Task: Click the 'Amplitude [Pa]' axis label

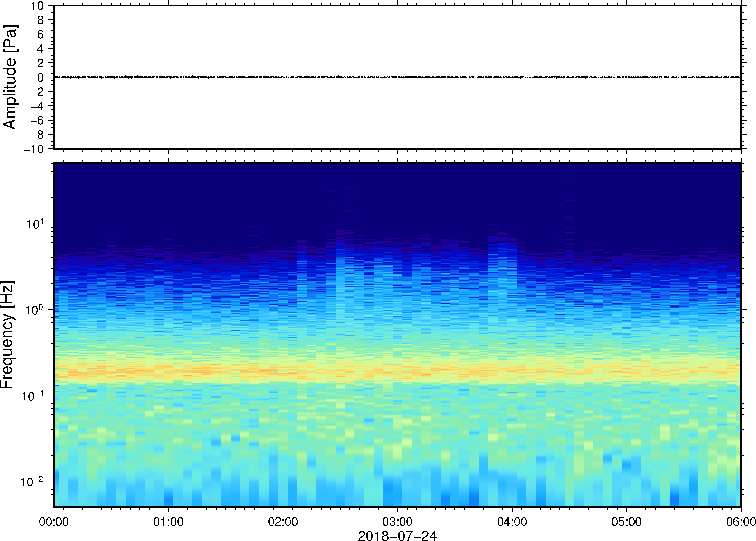Action: coord(10,77)
